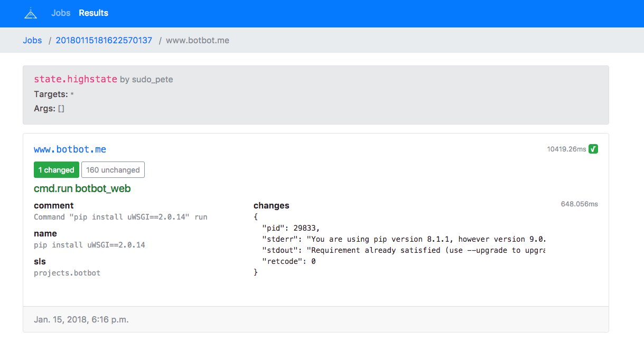Click projects.botbot sls value
644x351 pixels.
[67, 273]
